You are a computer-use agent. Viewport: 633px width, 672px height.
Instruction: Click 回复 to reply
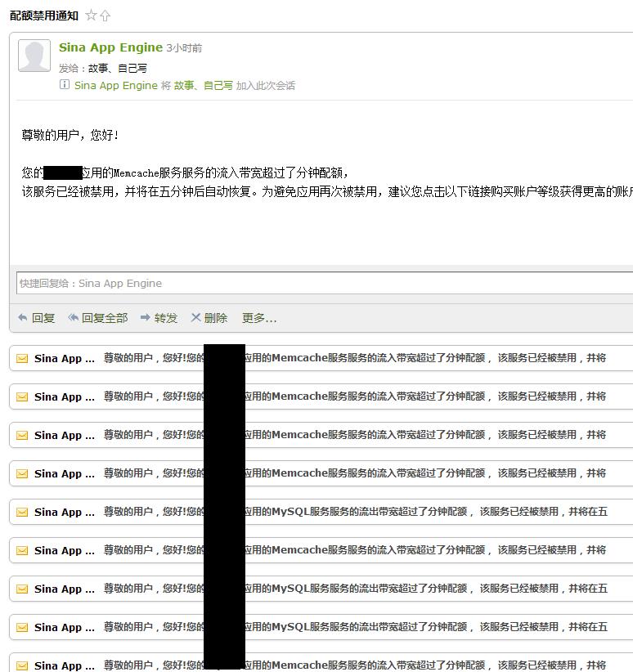pyautogui.click(x=43, y=318)
